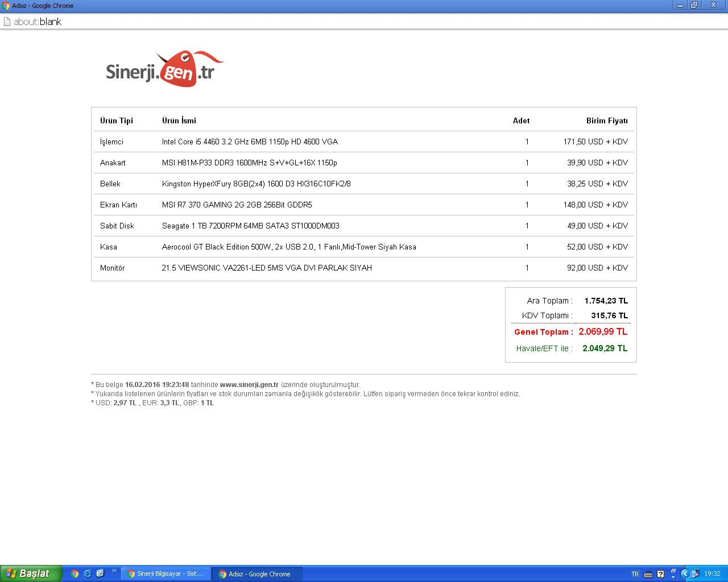This screenshot has height=582, width=728.
Task: Click the third quick launch icon
Action: (x=101, y=573)
